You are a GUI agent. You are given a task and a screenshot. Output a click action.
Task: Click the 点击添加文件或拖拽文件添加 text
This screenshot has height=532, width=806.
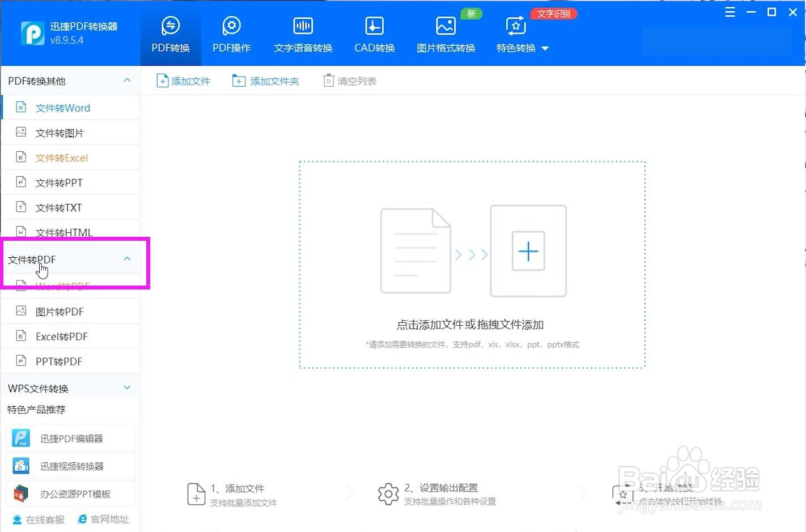(470, 325)
